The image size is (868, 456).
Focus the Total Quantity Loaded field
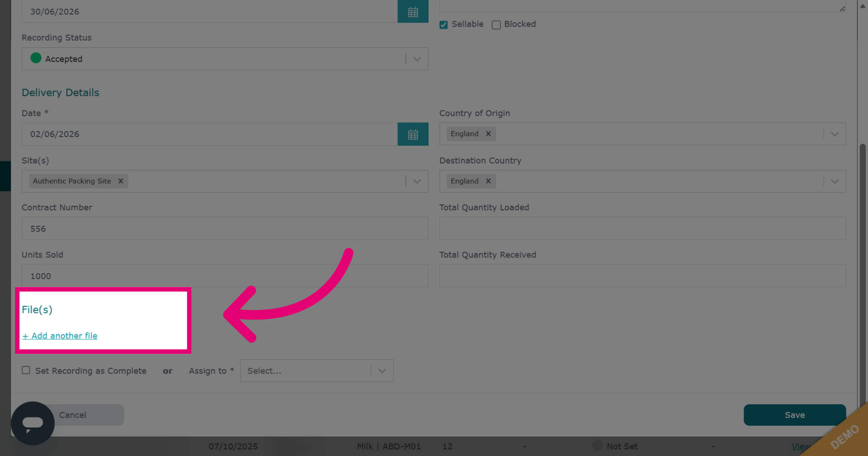[x=642, y=228]
